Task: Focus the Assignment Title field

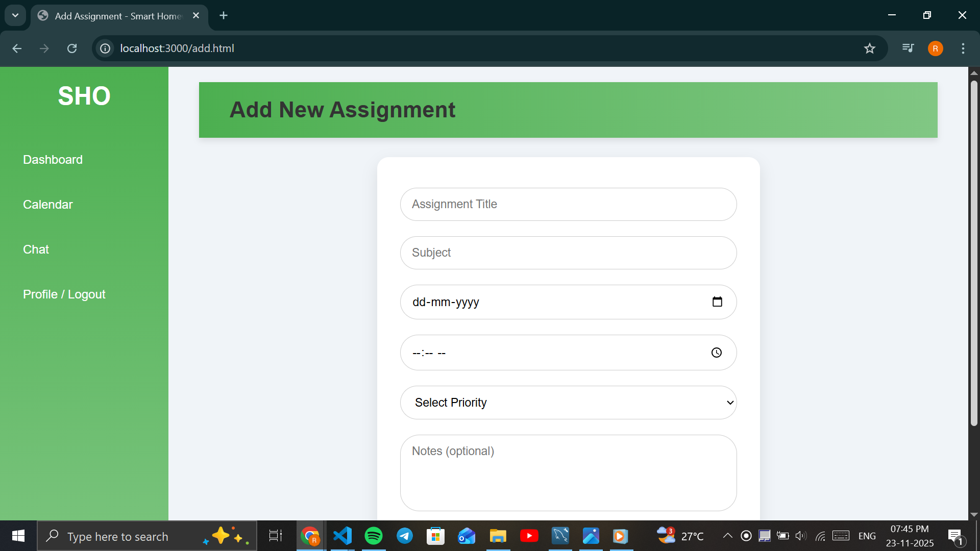Action: coord(568,205)
